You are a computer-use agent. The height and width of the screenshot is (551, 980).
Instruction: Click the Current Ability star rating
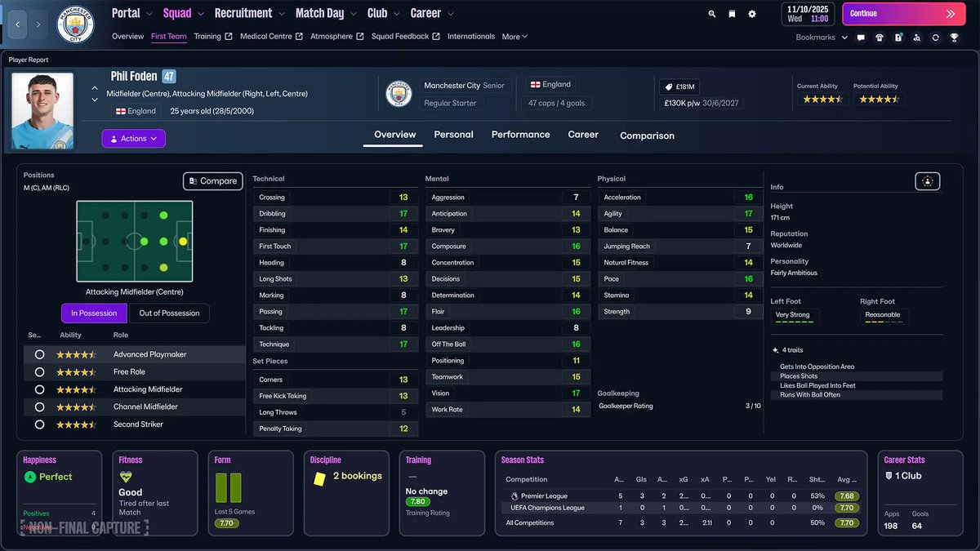pyautogui.click(x=822, y=99)
